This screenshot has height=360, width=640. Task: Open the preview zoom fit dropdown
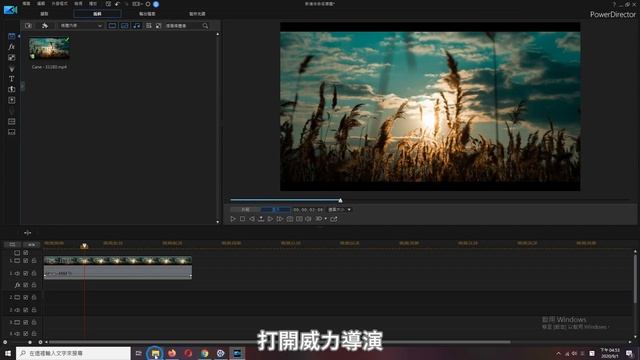340,209
